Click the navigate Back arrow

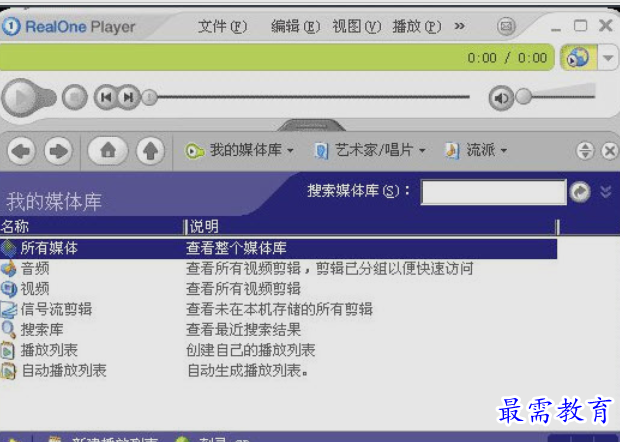(21, 151)
